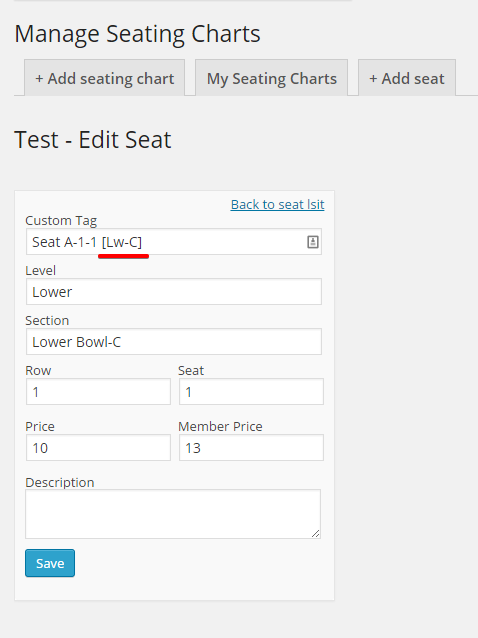The width and height of the screenshot is (478, 638).
Task: Click the contact card icon in Custom Tag field
Action: point(312,242)
